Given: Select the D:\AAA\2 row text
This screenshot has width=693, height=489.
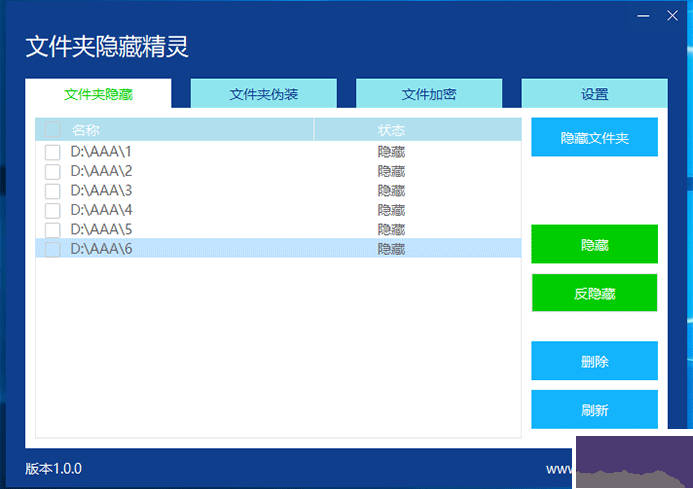Looking at the screenshot, I should 101,171.
